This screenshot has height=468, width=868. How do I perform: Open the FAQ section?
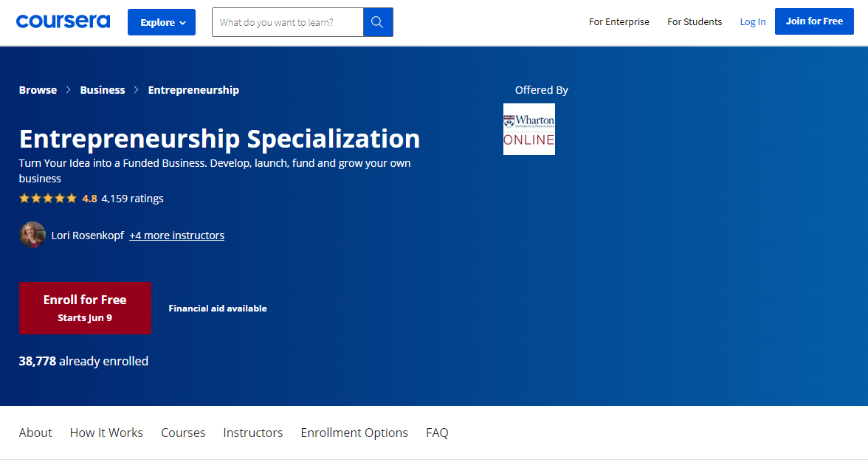point(437,433)
